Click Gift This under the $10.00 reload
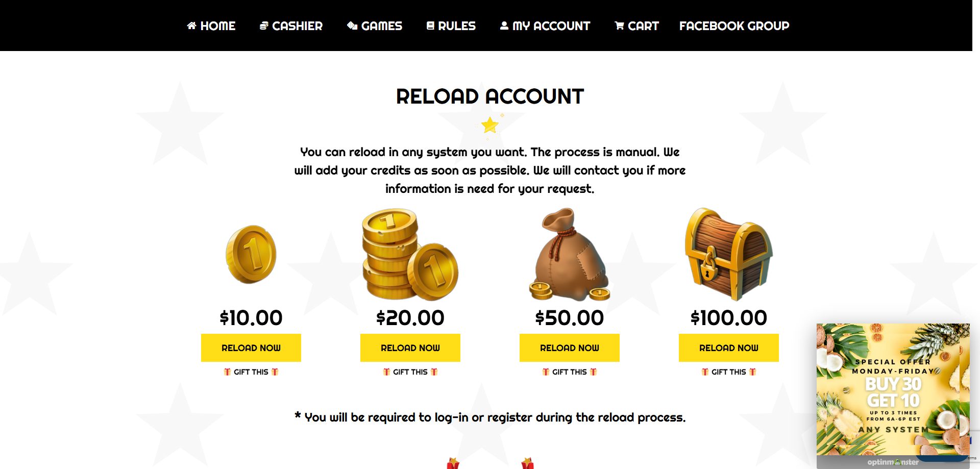 pyautogui.click(x=251, y=372)
